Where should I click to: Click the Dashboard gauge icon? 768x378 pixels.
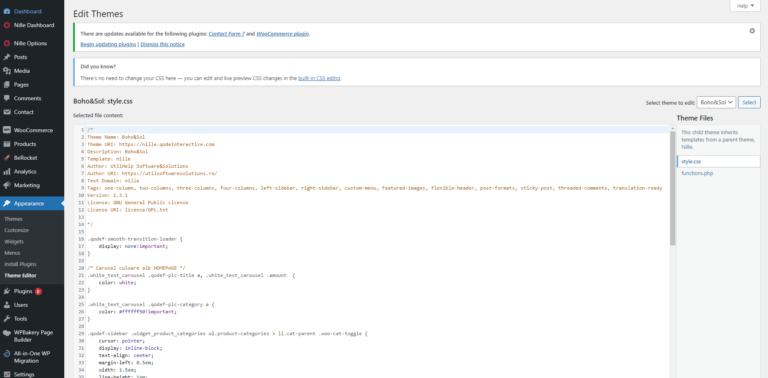[7, 11]
